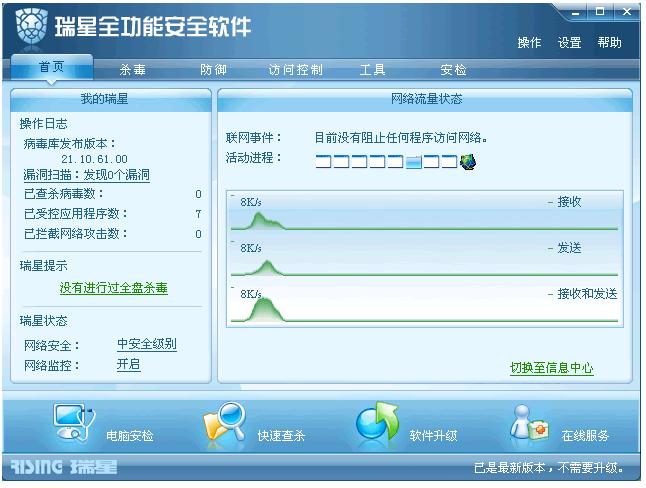This screenshot has width=646, height=488.
Task: Click the 快速查杀 label
Action: 281,436
